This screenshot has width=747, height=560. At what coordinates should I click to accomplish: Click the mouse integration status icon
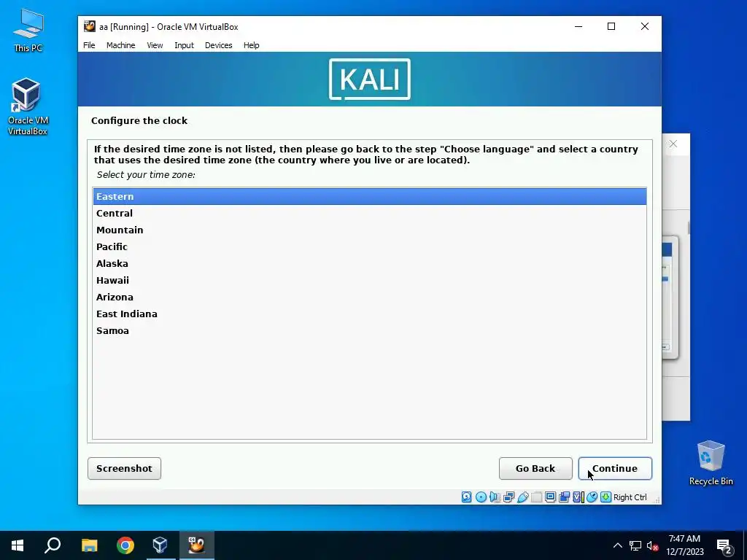592,497
